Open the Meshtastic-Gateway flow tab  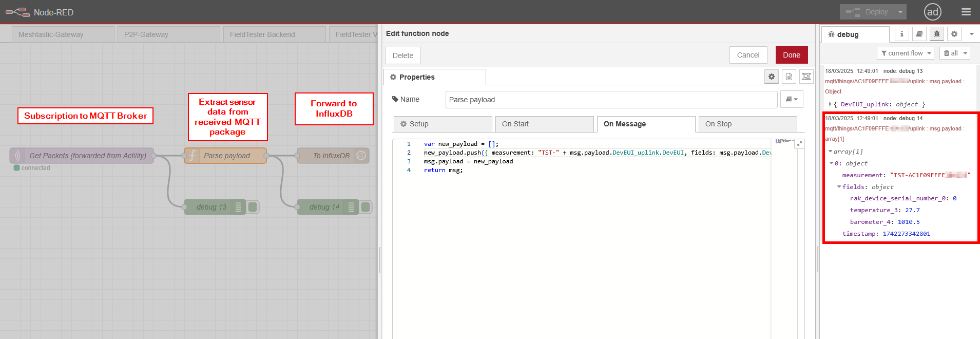63,34
